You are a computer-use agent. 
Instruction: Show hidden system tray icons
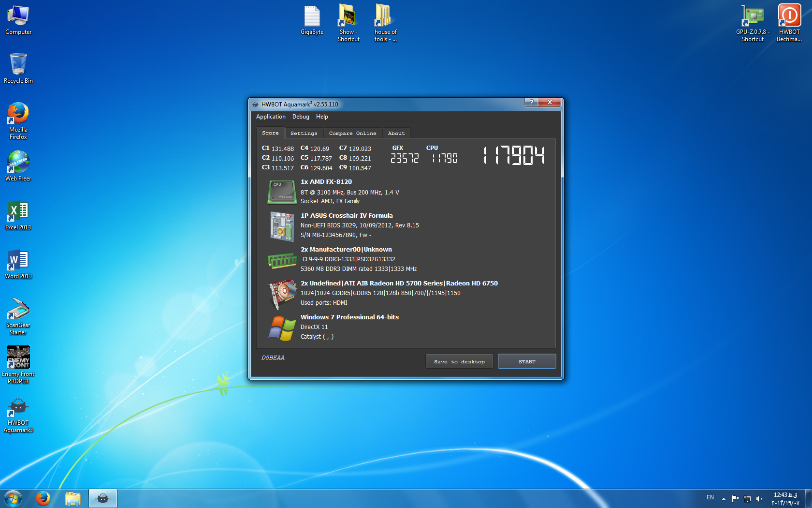pos(724,498)
